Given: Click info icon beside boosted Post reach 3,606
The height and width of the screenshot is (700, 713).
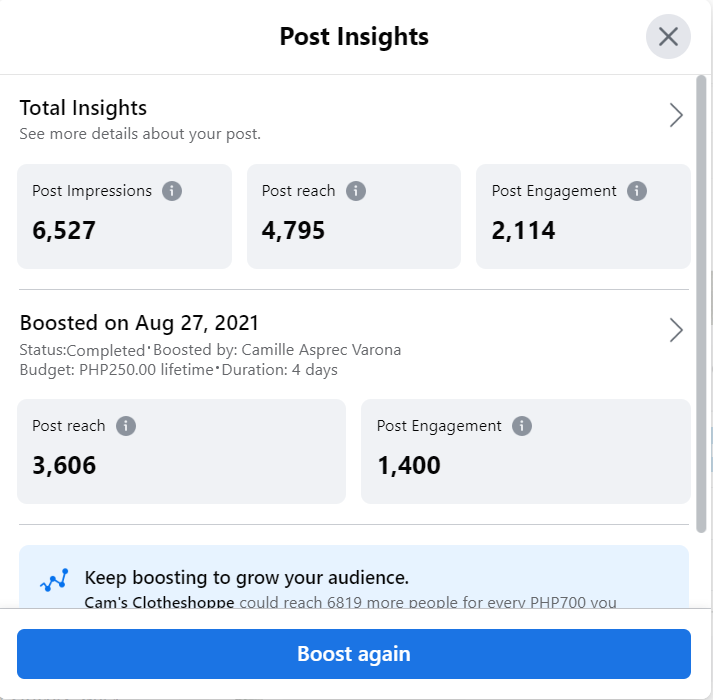Looking at the screenshot, I should point(125,426).
